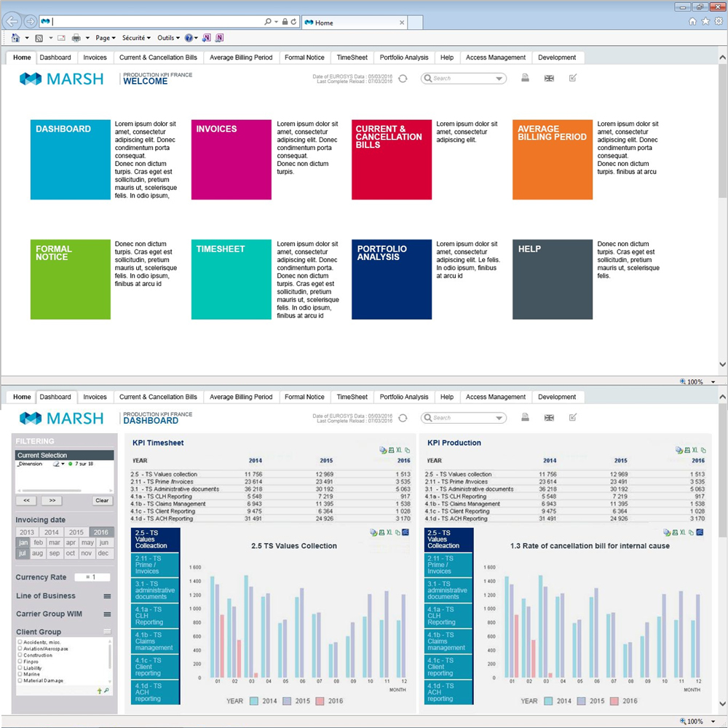Open Development tab on the Dashboard page

(x=557, y=397)
